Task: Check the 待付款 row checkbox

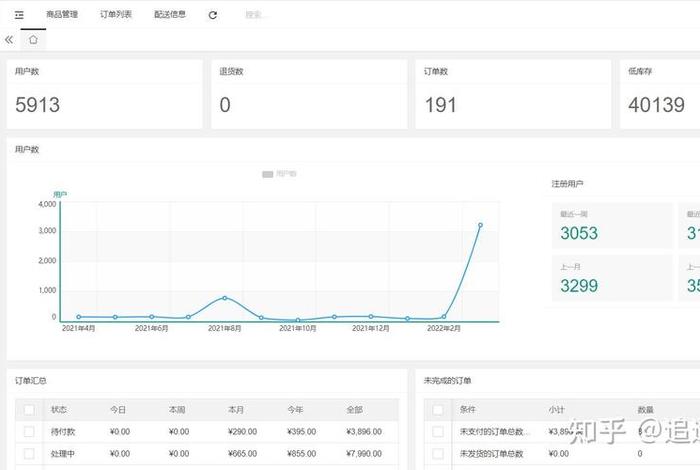Action: 29,432
